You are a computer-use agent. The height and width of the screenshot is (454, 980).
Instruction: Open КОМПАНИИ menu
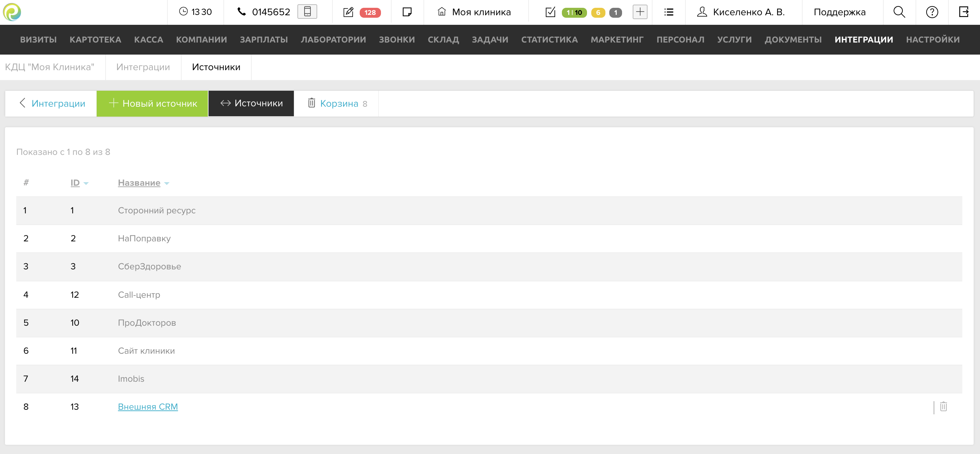[201, 40]
